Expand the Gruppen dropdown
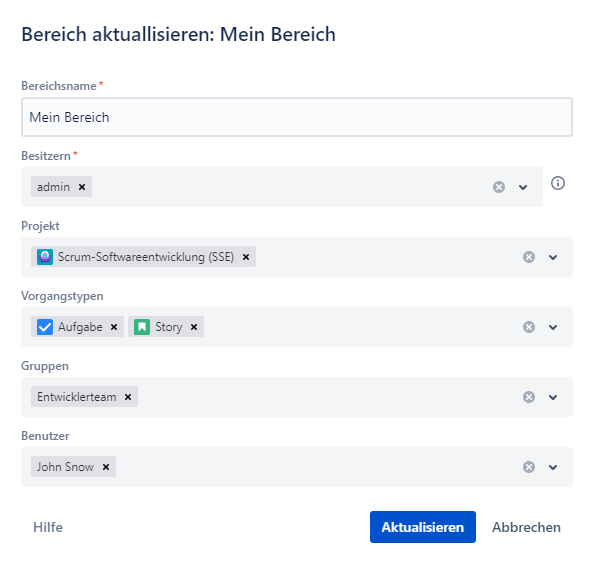 (x=553, y=397)
